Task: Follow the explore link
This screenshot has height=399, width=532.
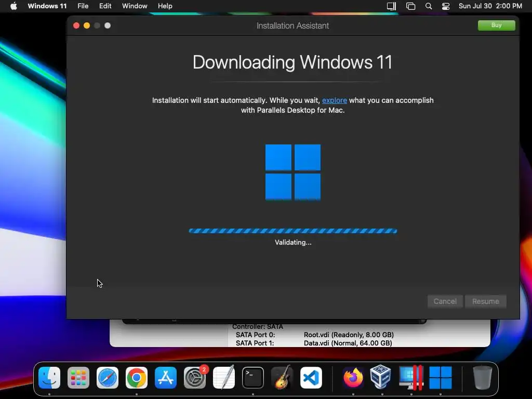Action: tap(334, 100)
